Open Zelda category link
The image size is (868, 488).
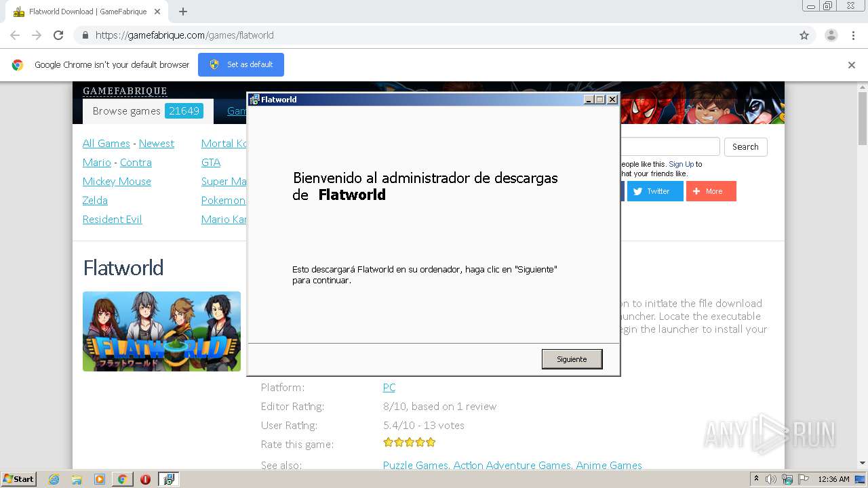pyautogui.click(x=95, y=201)
